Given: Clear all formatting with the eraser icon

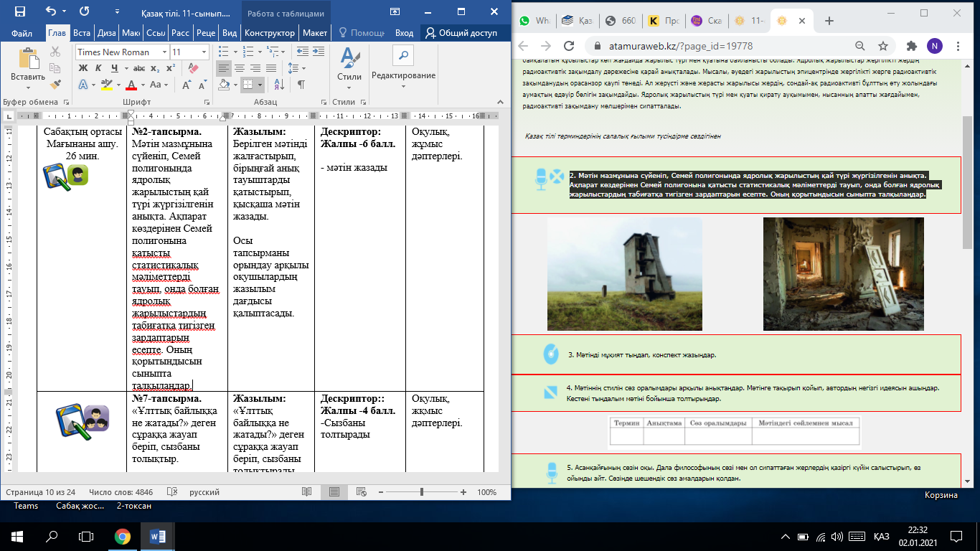Looking at the screenshot, I should point(192,68).
